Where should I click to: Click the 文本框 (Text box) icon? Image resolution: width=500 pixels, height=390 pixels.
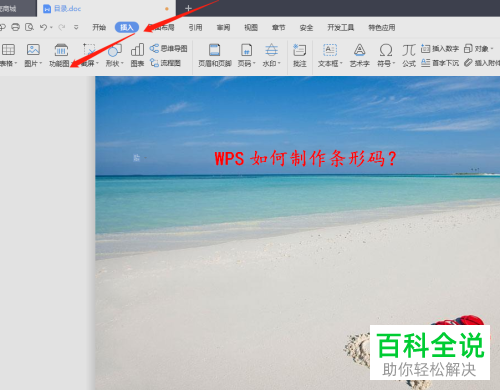[x=330, y=50]
